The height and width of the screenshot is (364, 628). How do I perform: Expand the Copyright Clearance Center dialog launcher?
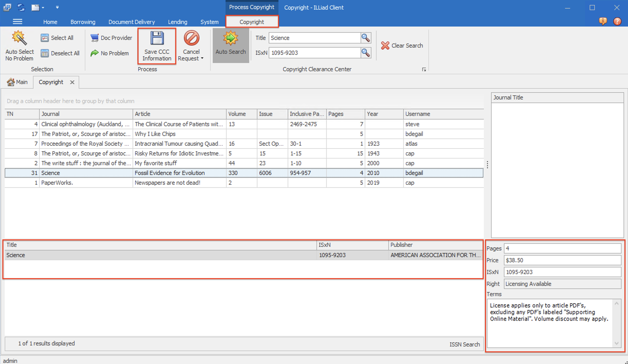[424, 69]
